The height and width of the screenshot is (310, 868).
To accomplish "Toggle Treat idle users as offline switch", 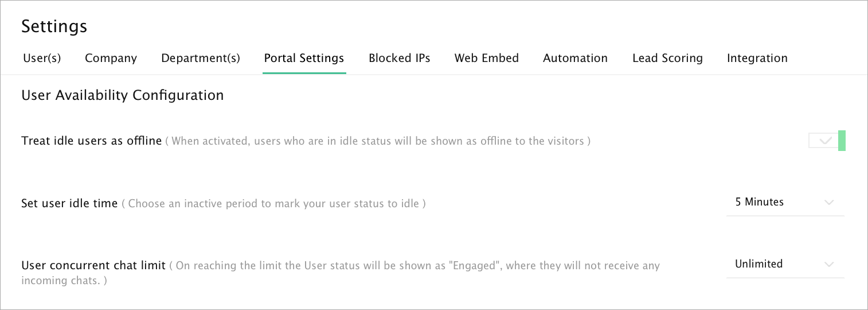I will (827, 141).
